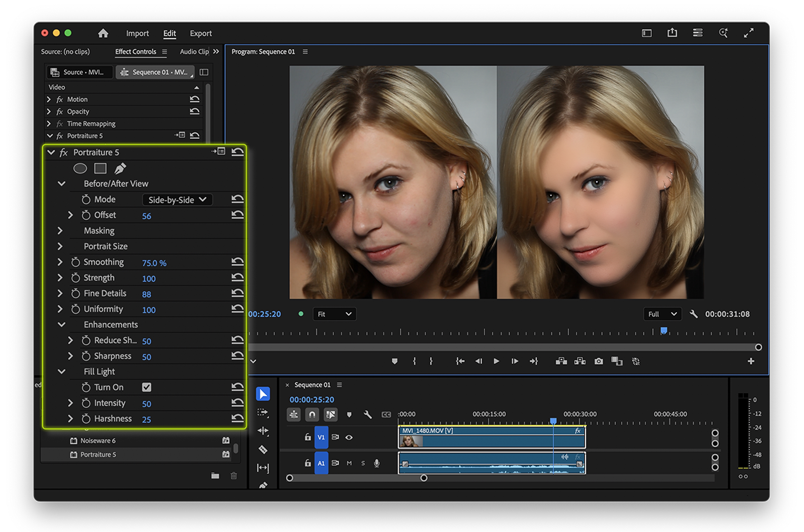Click the Strength value 100
Screen dimensions: 804x532
coord(149,279)
